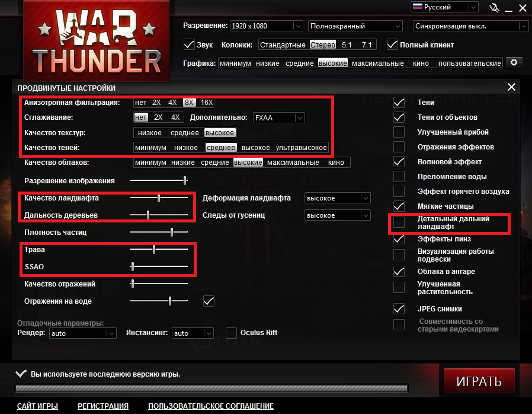Toggle JPEG снимки checkbox
The width and height of the screenshot is (532, 414).
pyautogui.click(x=399, y=308)
